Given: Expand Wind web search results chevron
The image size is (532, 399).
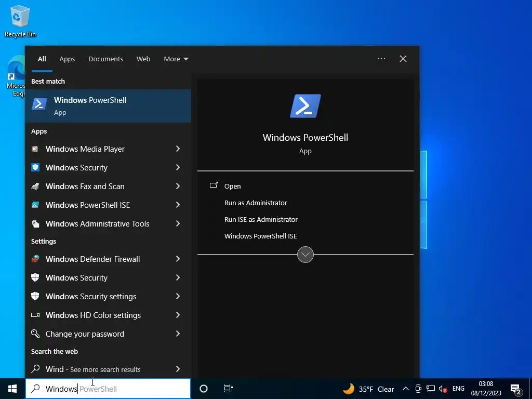Looking at the screenshot, I should click(178, 369).
